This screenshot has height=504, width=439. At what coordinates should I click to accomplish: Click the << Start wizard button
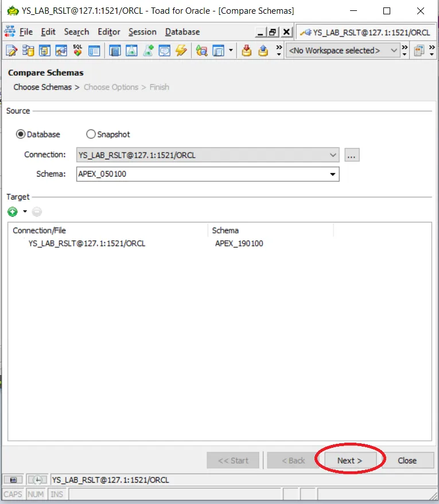click(233, 460)
